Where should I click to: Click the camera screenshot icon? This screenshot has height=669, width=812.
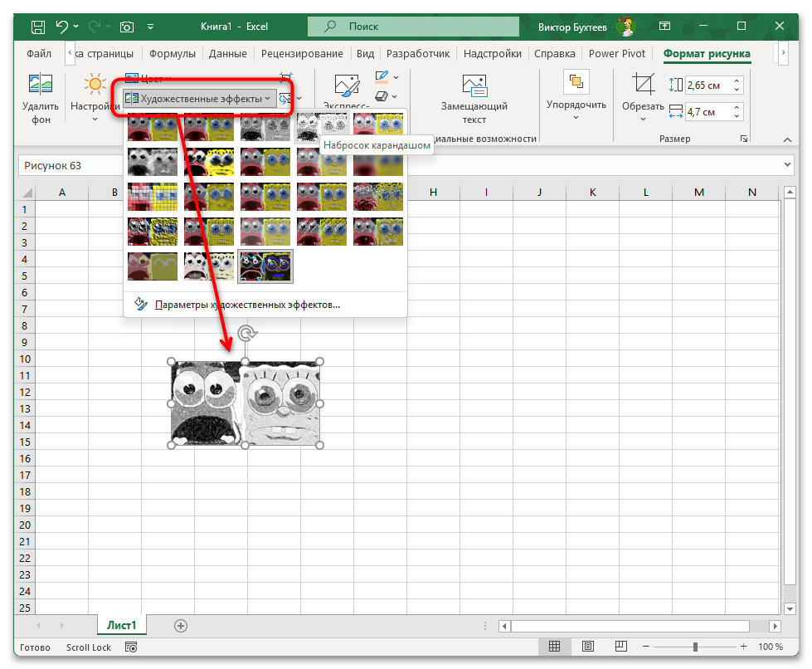point(127,27)
